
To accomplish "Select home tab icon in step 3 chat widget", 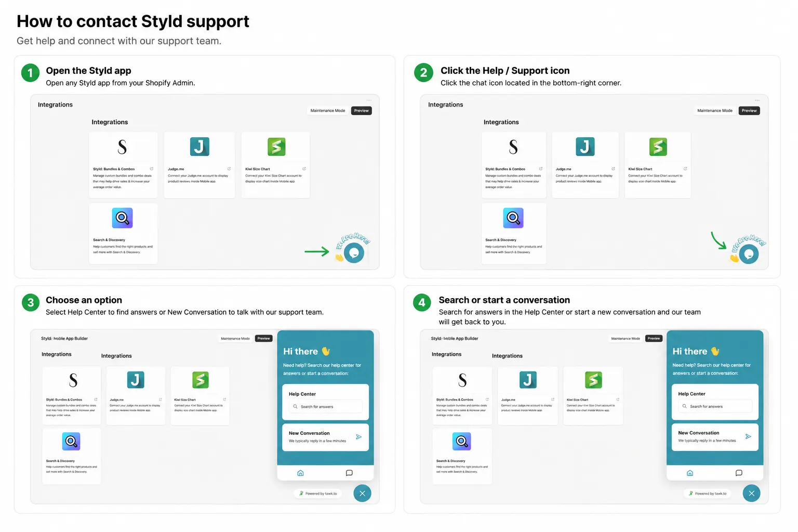I will click(x=300, y=473).
